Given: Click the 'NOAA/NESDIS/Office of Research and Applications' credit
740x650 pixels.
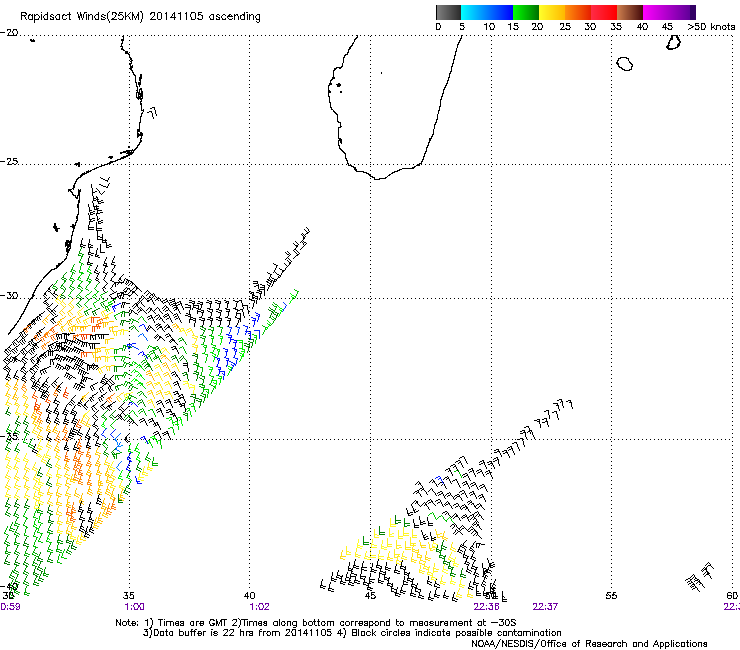Looking at the screenshot, I should tap(589, 644).
